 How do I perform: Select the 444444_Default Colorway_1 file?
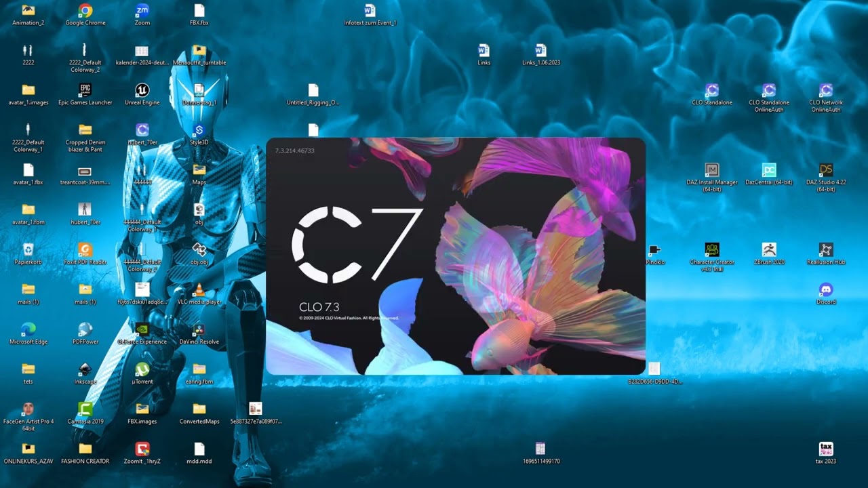(x=142, y=209)
